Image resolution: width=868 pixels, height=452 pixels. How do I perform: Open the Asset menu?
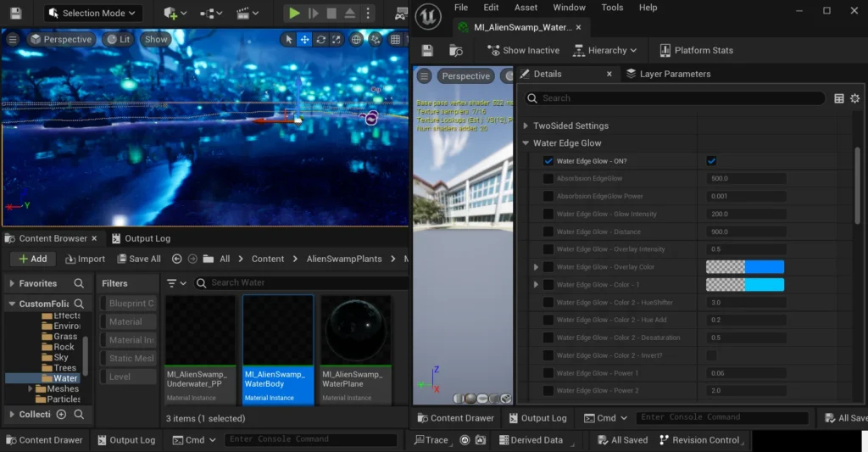click(526, 8)
